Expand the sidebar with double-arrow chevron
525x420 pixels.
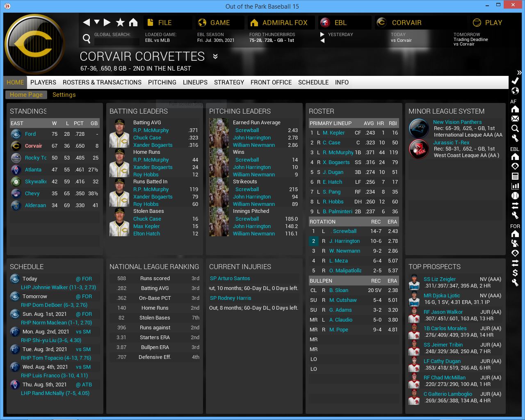(x=519, y=73)
